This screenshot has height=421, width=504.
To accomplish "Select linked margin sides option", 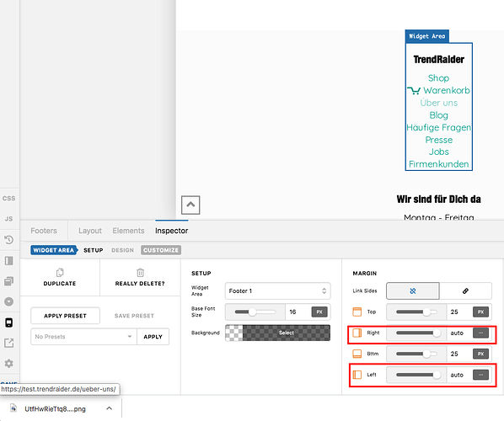I will point(465,291).
